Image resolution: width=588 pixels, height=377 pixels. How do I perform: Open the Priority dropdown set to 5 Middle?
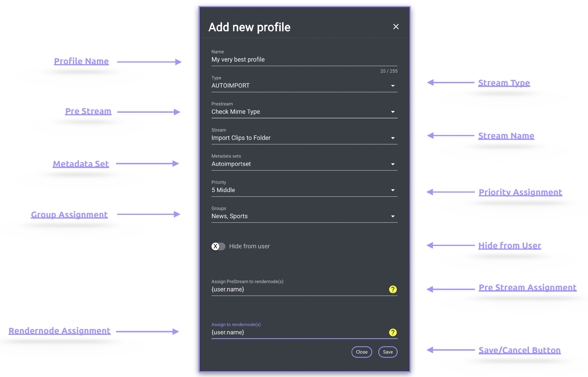(304, 190)
